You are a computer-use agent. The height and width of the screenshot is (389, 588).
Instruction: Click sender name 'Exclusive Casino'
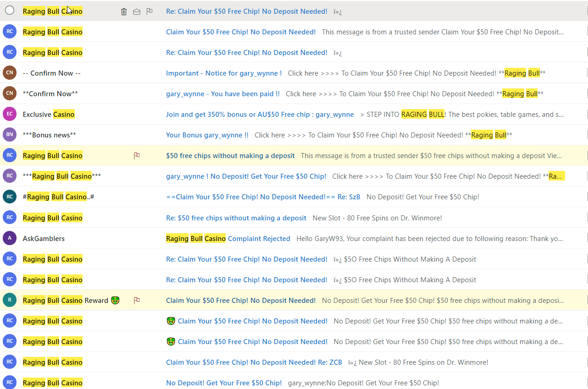click(49, 115)
